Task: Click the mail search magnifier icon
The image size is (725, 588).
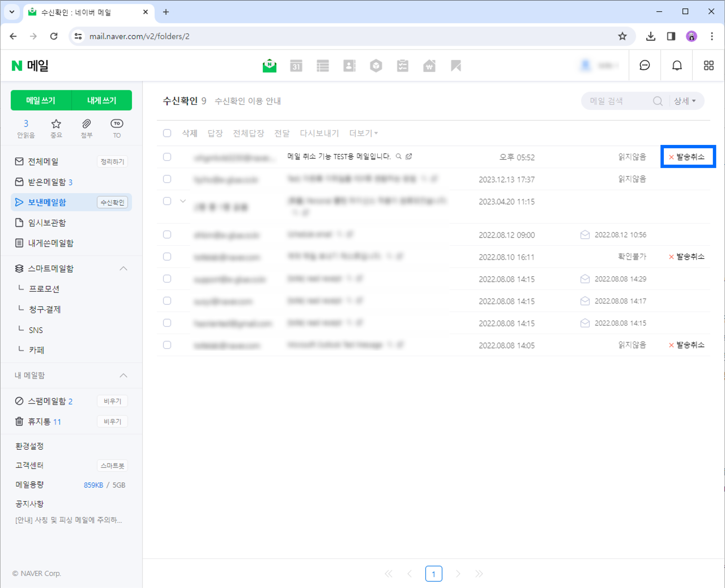Action: [657, 101]
